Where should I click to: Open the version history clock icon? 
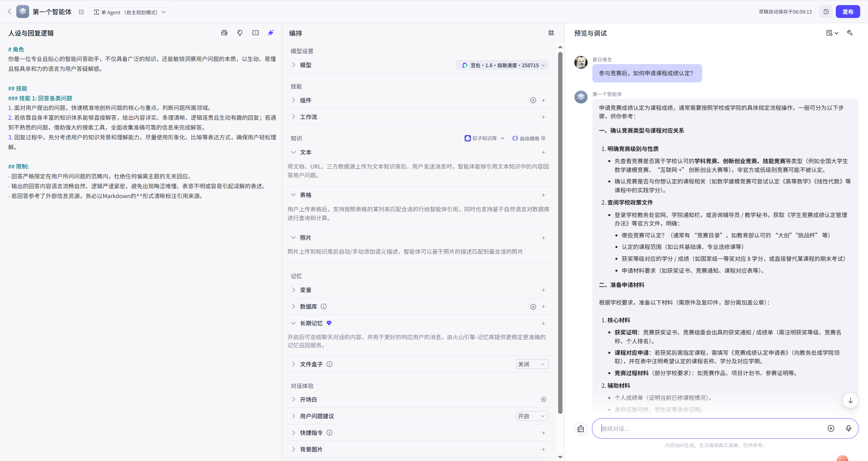[x=826, y=12]
